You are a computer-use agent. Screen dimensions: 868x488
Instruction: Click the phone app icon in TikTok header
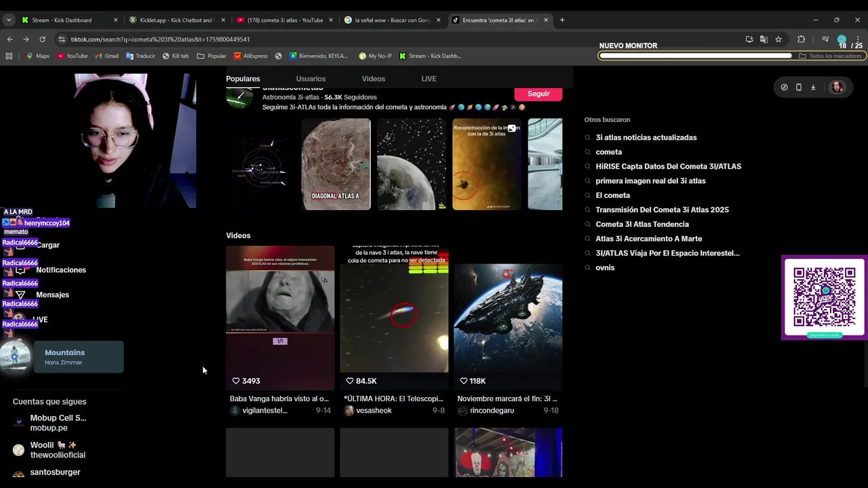(799, 87)
